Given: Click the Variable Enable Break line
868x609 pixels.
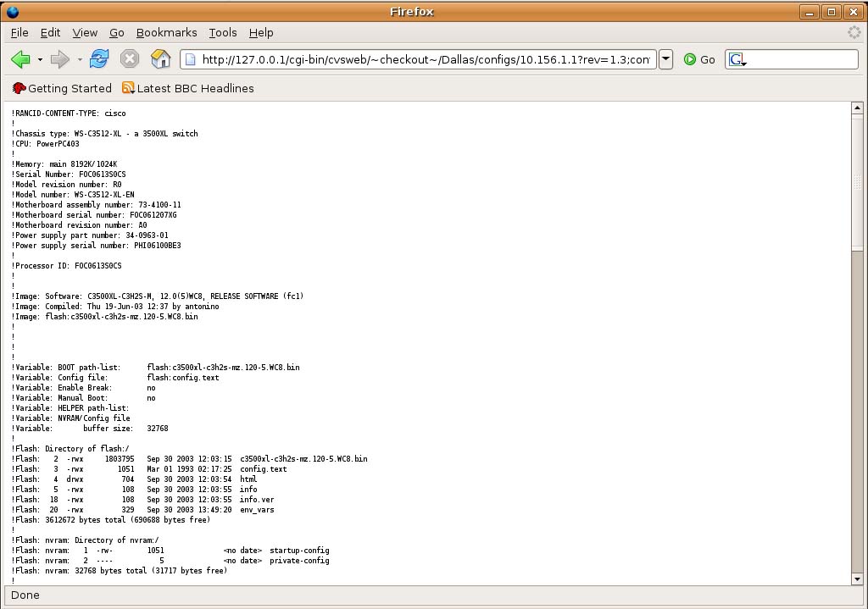Looking at the screenshot, I should pos(84,388).
